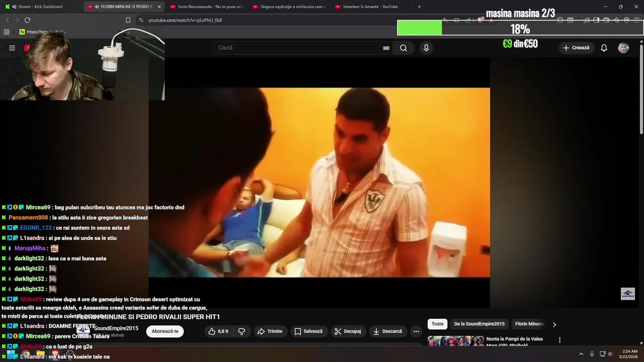This screenshot has width=644, height=362.
Task: Go forward to the next page
Action: click(x=17, y=20)
